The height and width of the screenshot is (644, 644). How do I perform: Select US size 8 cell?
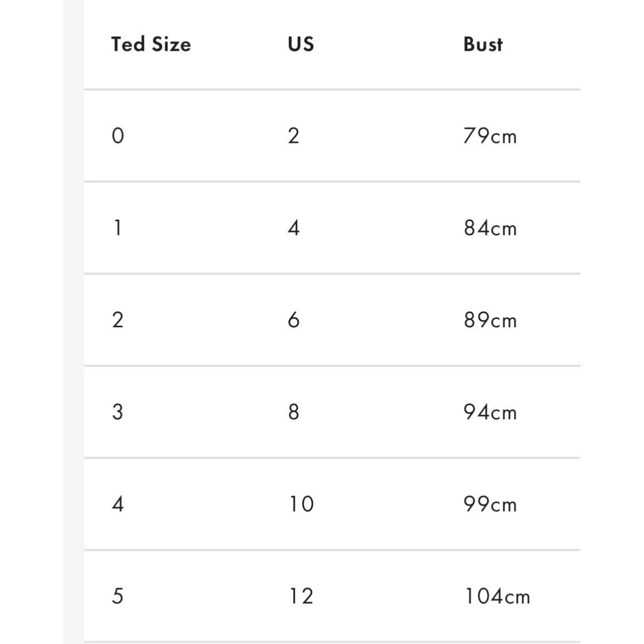(x=294, y=412)
